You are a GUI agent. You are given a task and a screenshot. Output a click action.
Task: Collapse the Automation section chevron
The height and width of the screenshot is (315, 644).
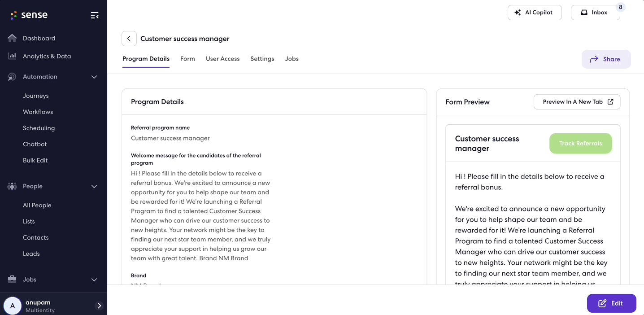tap(94, 77)
